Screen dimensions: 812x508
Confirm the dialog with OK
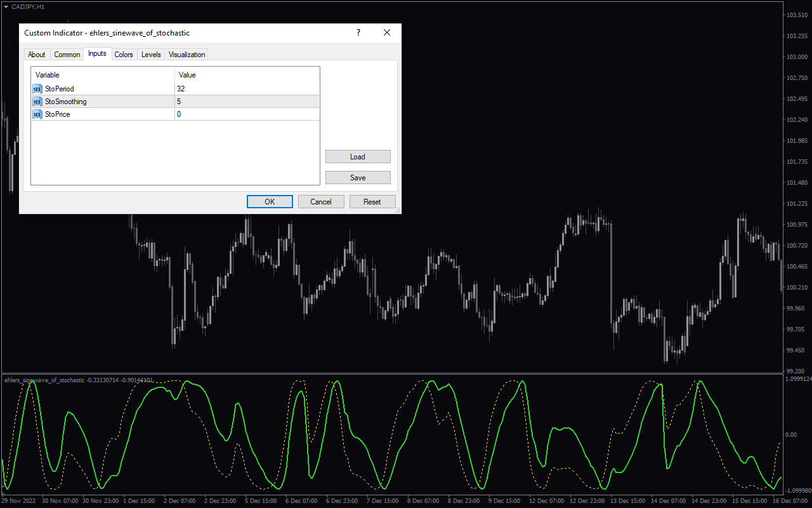[x=270, y=202]
